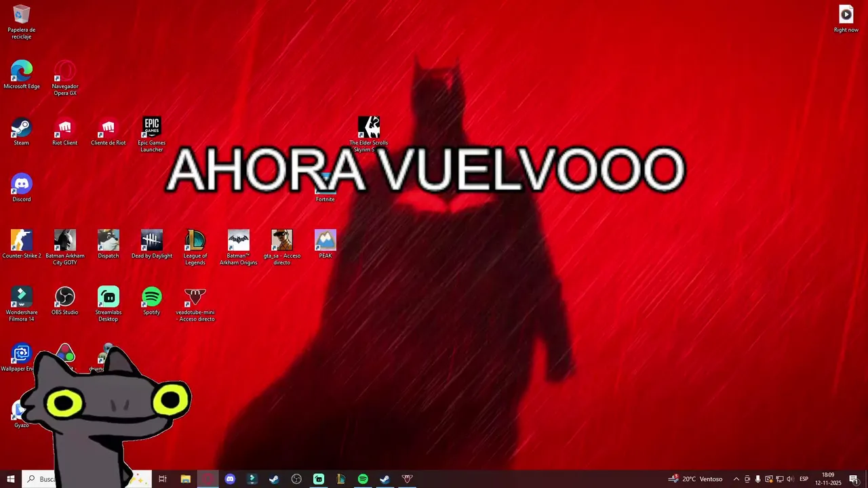Viewport: 868px width, 488px height.
Task: Select The Elder Scrolls Skyrim desktop shortcut
Action: tap(369, 134)
